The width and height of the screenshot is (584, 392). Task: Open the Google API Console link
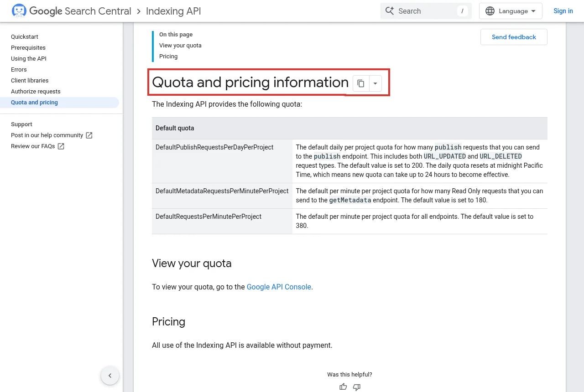coord(279,287)
